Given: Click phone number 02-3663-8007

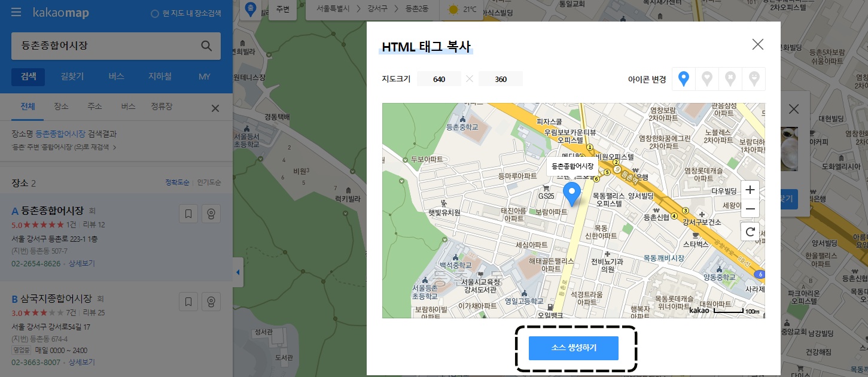Looking at the screenshot, I should pyautogui.click(x=36, y=362).
